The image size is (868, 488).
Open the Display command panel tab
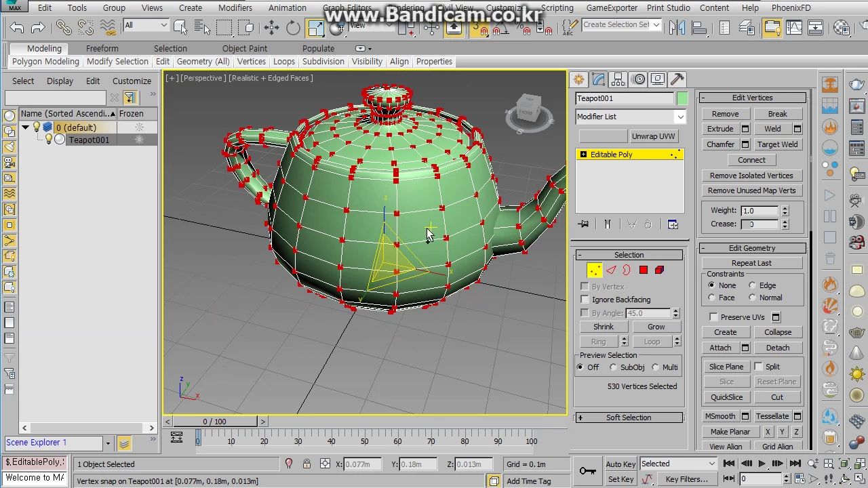coord(657,79)
